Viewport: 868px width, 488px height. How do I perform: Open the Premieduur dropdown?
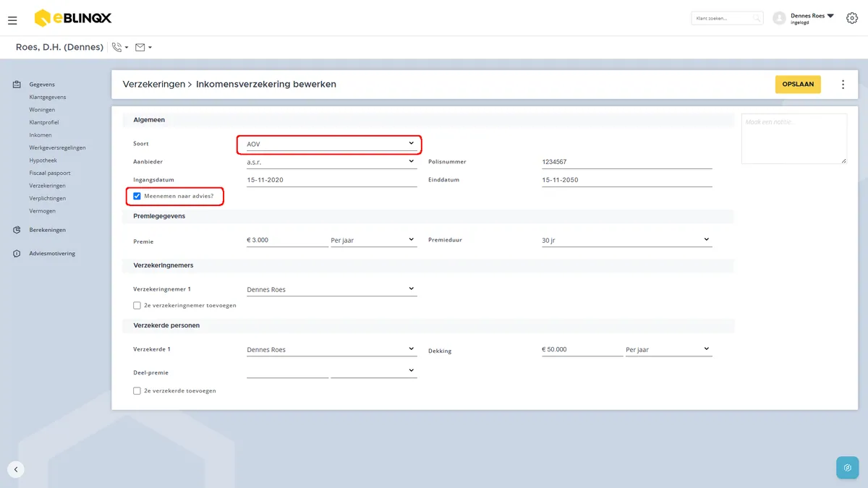626,240
